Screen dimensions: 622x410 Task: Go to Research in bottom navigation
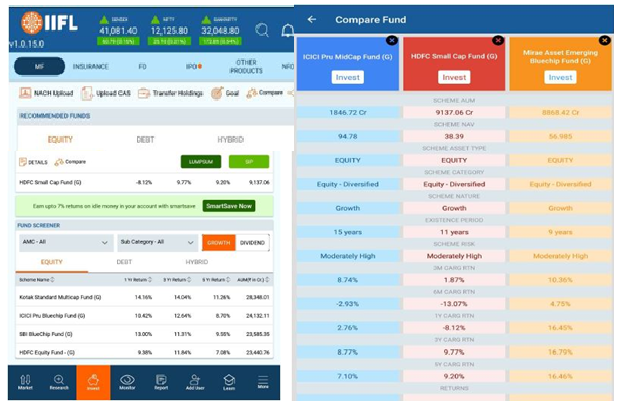pos(59,382)
